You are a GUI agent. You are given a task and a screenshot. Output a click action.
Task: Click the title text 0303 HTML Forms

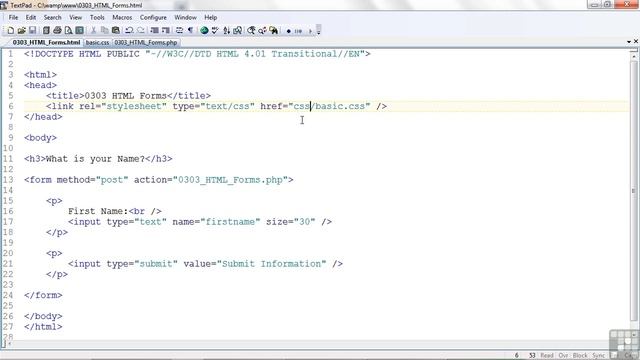(x=126, y=96)
